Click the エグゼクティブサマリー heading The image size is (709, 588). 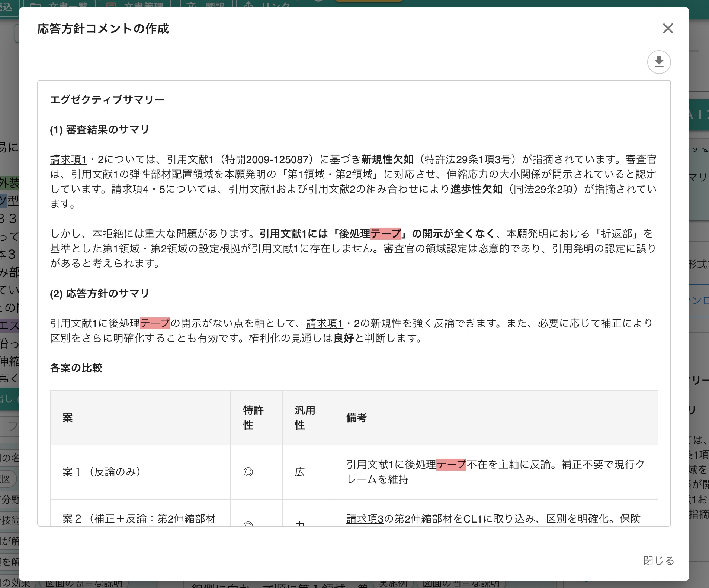107,100
